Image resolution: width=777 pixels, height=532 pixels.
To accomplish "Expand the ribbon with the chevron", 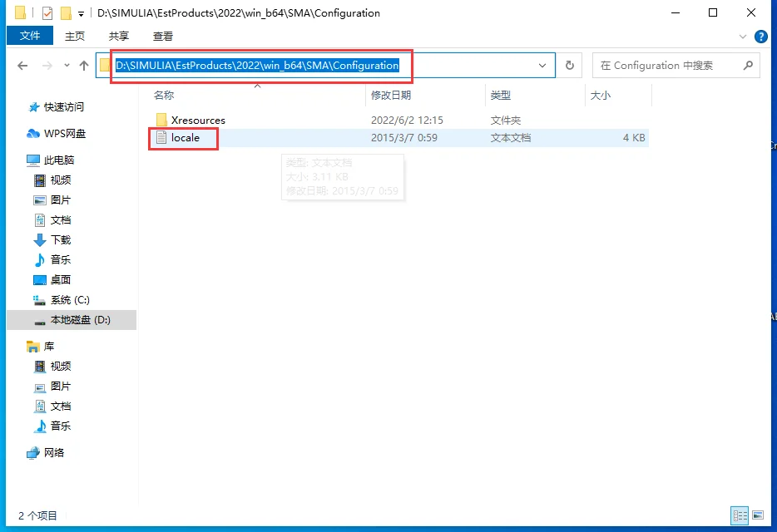I will coord(743,37).
